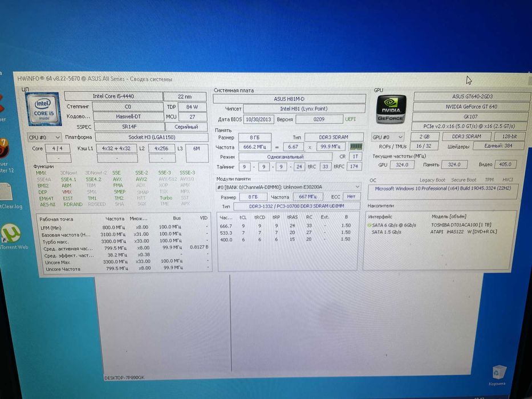Click the NVIDIA GeForce GT 640 field
This screenshot has height=399, width=532.
[471, 107]
